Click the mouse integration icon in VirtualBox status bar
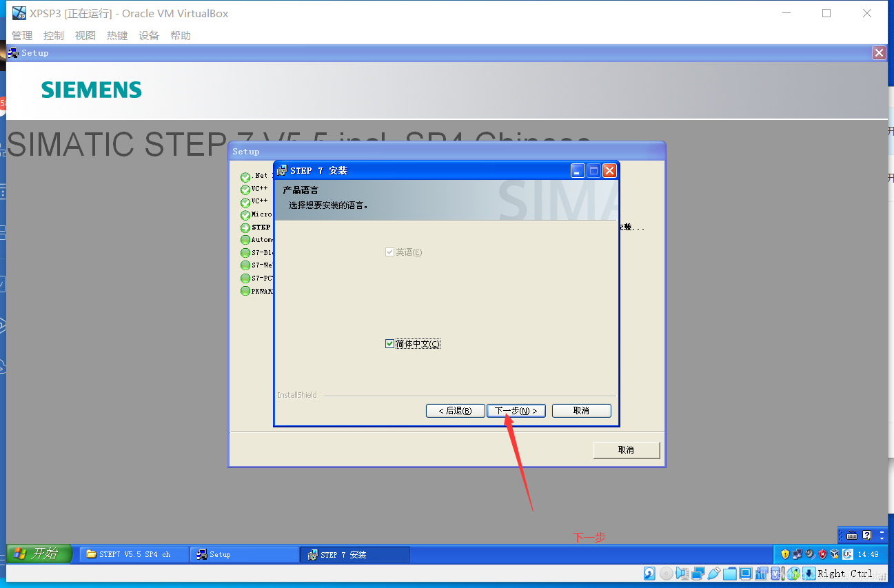 pos(793,573)
